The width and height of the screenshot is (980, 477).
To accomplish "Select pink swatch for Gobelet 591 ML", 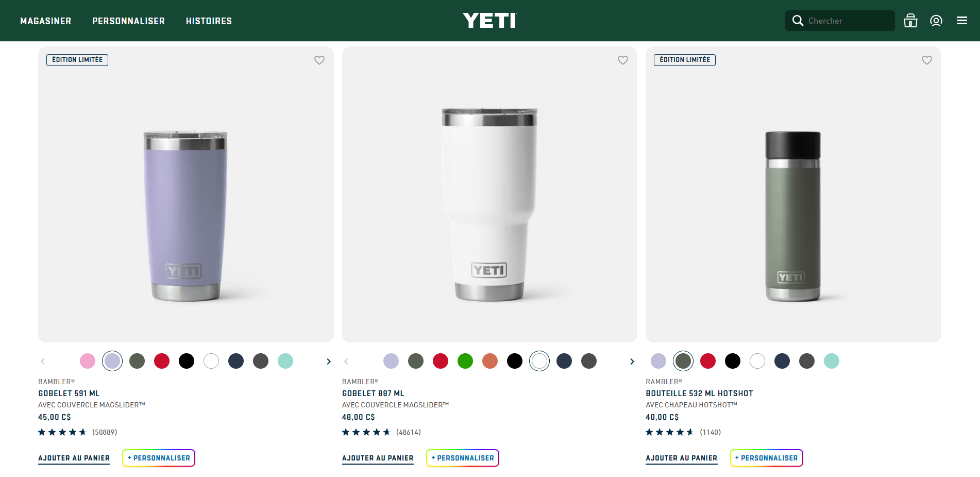I will tap(88, 361).
